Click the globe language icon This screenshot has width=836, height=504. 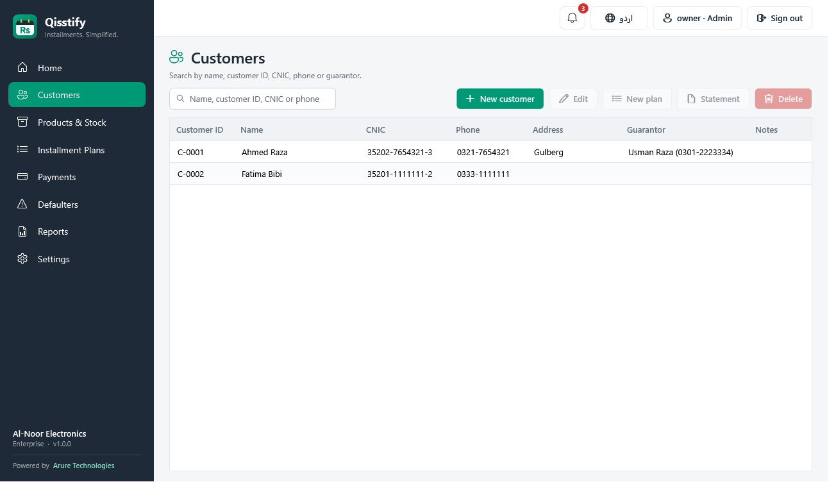[610, 18]
